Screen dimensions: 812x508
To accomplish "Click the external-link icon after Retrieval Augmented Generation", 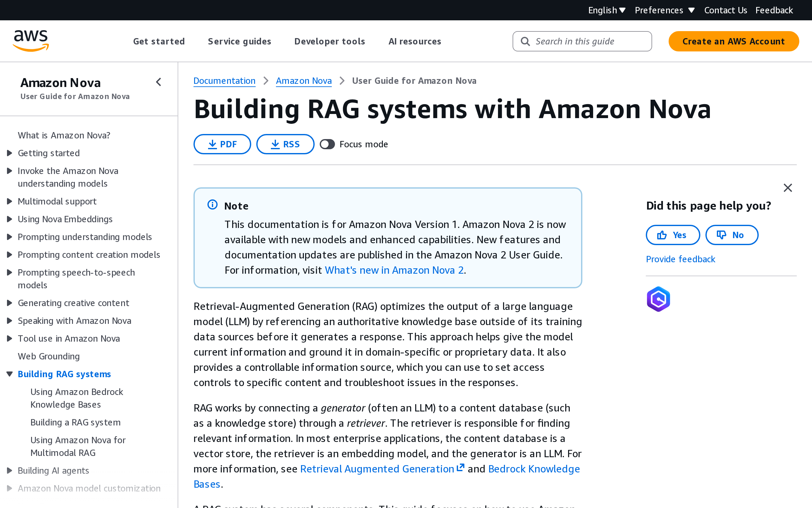I will 460,467.
